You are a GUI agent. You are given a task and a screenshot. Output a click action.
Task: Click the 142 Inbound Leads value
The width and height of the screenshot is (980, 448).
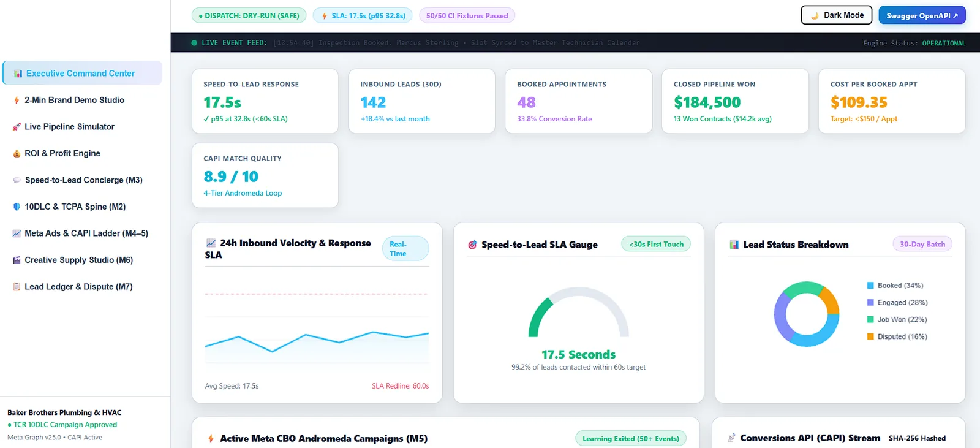(373, 102)
